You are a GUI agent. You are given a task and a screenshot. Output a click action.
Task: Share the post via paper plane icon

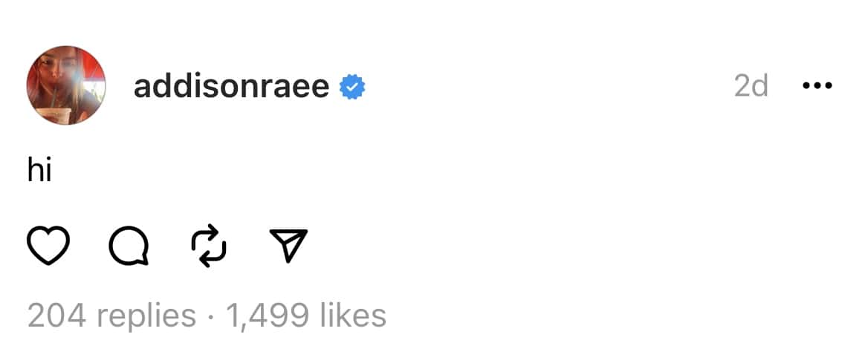[x=287, y=246]
